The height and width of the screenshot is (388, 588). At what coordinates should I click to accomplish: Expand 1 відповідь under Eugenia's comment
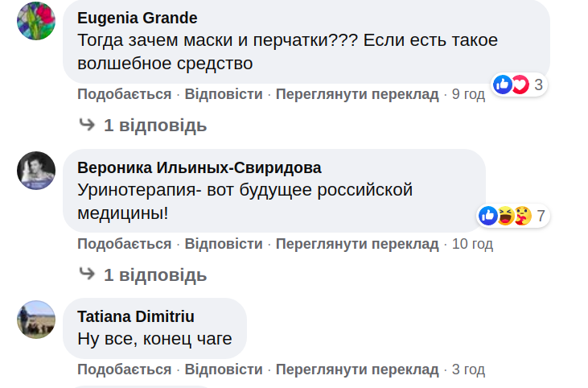coord(154,125)
